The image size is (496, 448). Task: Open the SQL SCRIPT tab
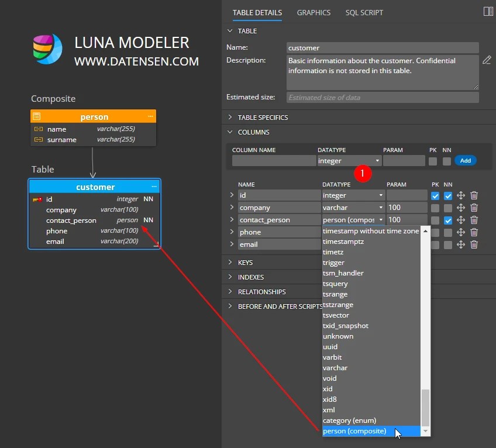coord(364,12)
